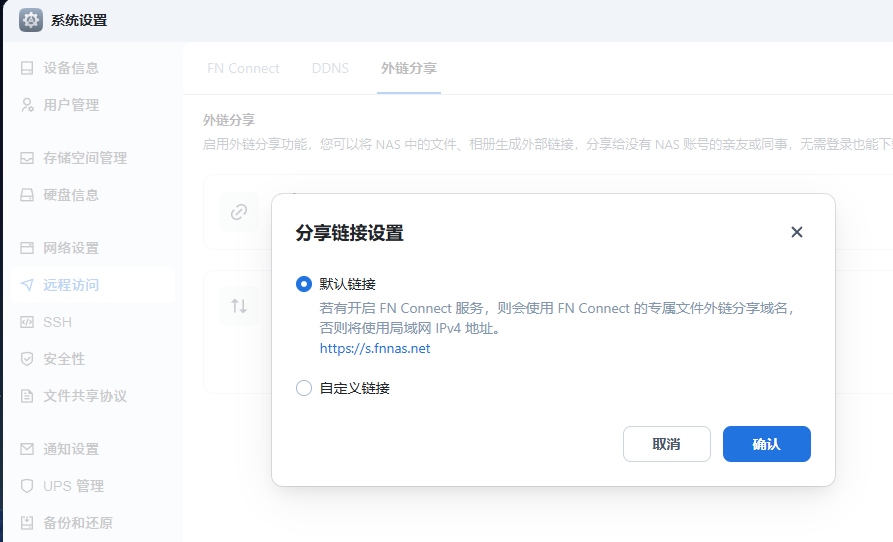Click the 硬盘信息 disk icon
893x542 pixels.
coord(27,195)
